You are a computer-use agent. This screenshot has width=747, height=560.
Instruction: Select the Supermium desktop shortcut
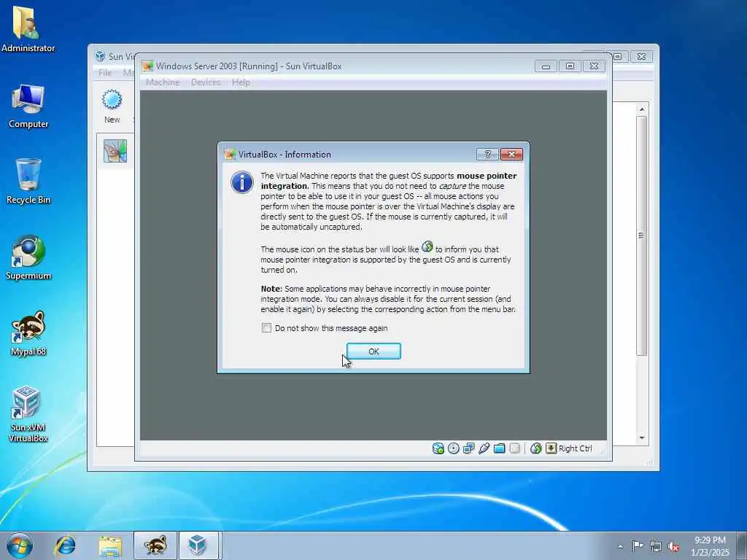tap(28, 257)
